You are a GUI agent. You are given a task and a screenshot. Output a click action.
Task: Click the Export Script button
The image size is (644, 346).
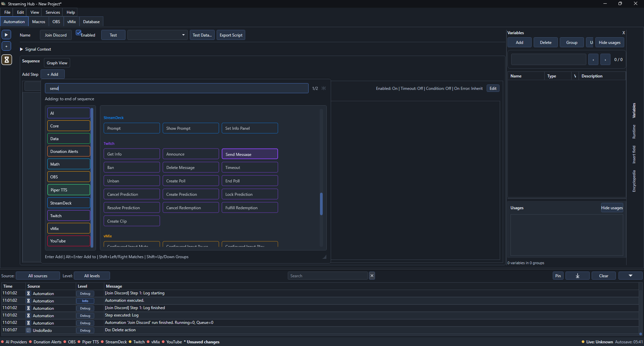click(x=231, y=35)
